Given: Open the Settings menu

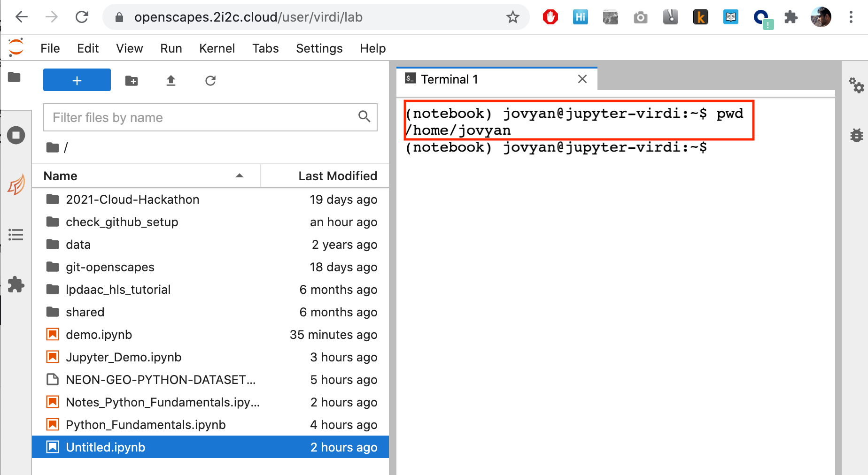Looking at the screenshot, I should pos(319,48).
